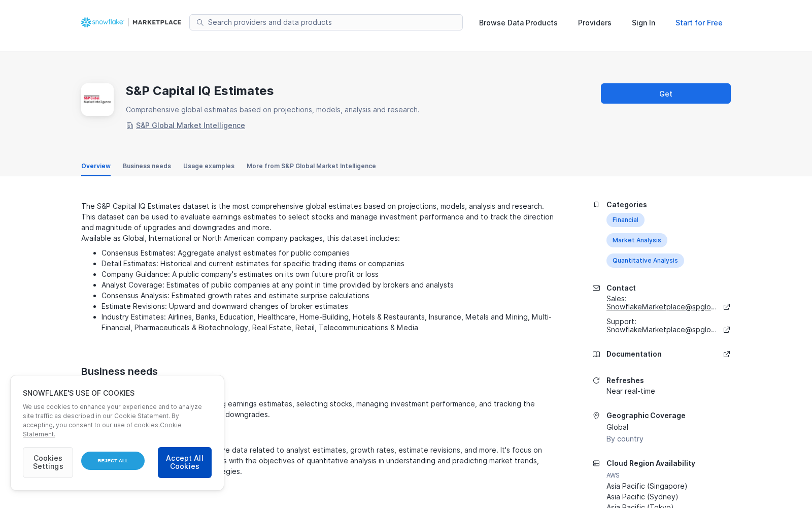
Task: Click the Cloud Region Availability icon
Action: pyautogui.click(x=596, y=463)
